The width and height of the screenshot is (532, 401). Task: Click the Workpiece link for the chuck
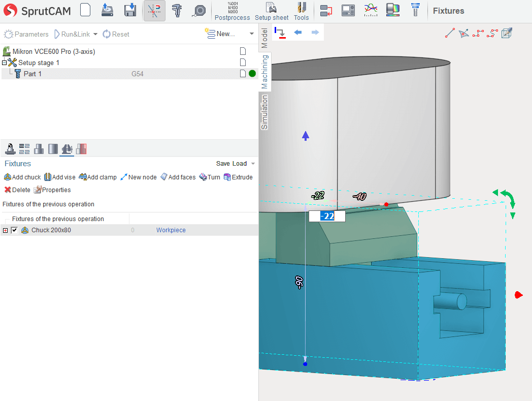(171, 230)
